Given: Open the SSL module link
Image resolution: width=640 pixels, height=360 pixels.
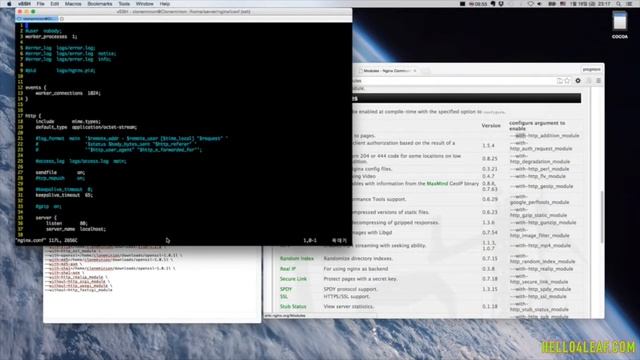Looking at the screenshot, I should (x=284, y=296).
